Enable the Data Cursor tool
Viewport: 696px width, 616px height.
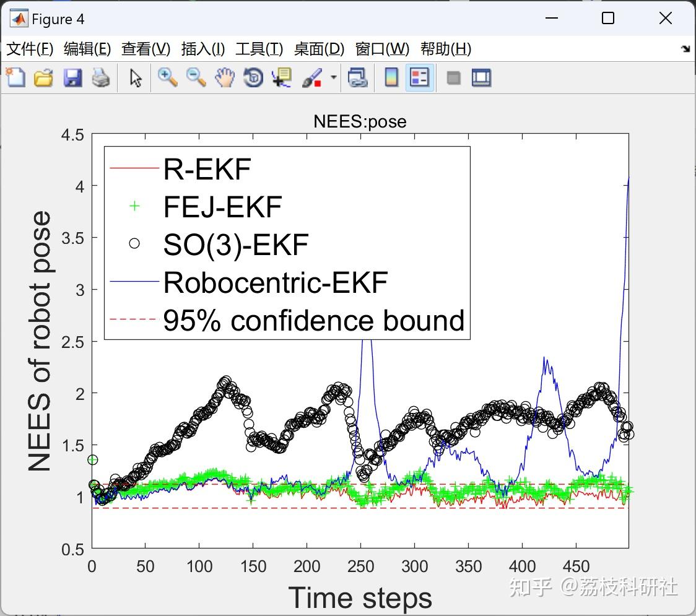tap(280, 77)
